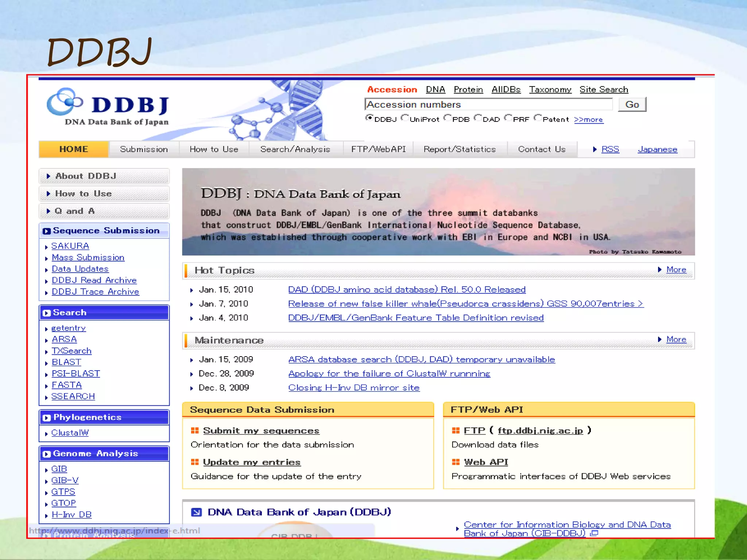
Task: Click the external link icon after CIB-DDBJ
Action: 594,533
